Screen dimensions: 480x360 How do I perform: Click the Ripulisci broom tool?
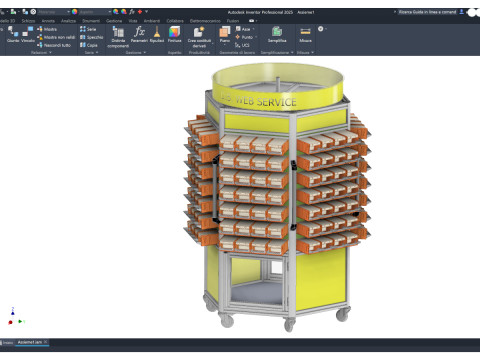157,35
